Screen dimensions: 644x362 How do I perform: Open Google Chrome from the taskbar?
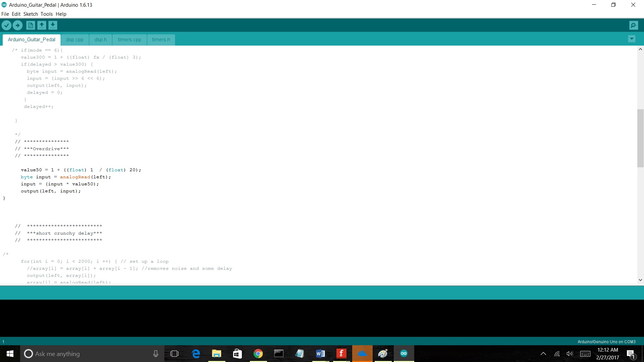point(258,354)
